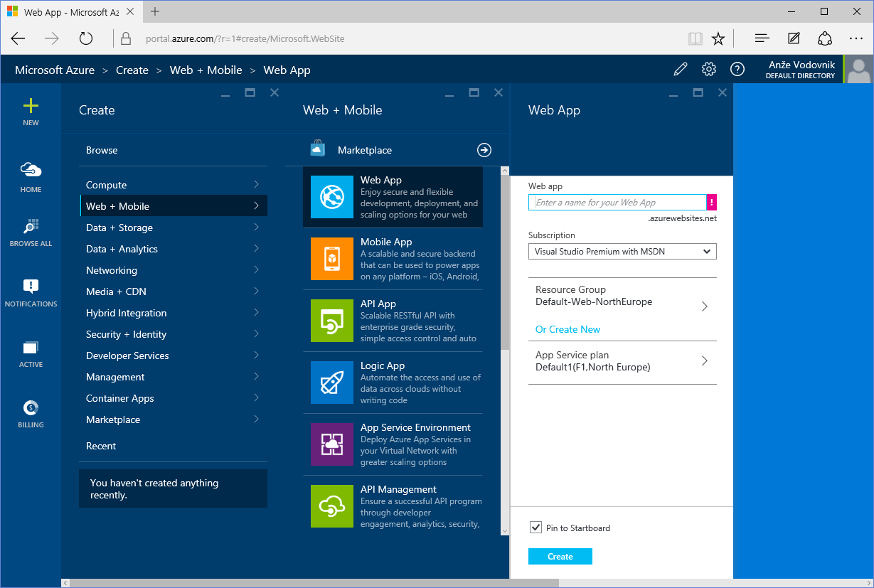Open Edge reading view icon
This screenshot has height=588, width=874.
[x=695, y=38]
